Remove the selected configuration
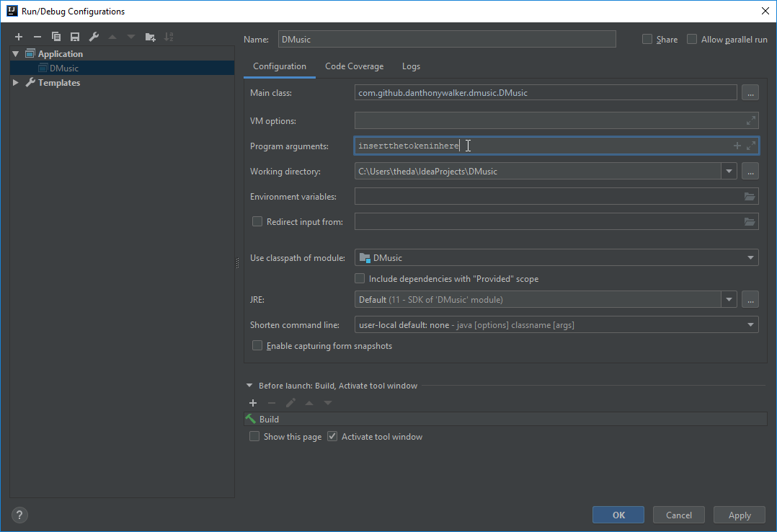This screenshot has height=532, width=777. pyautogui.click(x=37, y=37)
